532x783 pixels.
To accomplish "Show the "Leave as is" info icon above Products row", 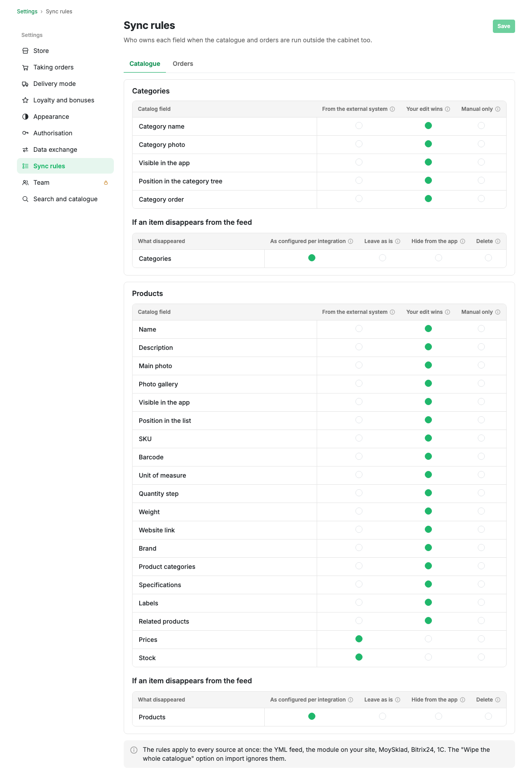I will coord(398,700).
